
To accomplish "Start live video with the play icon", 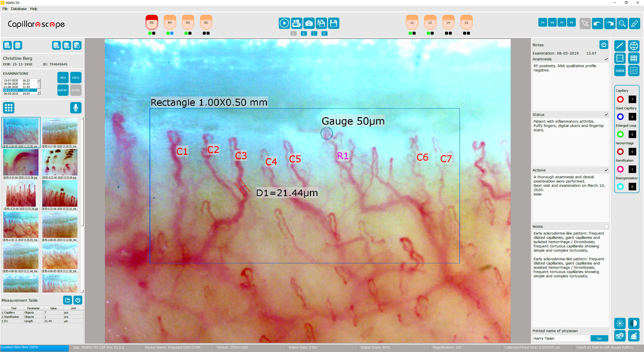I will [x=284, y=23].
